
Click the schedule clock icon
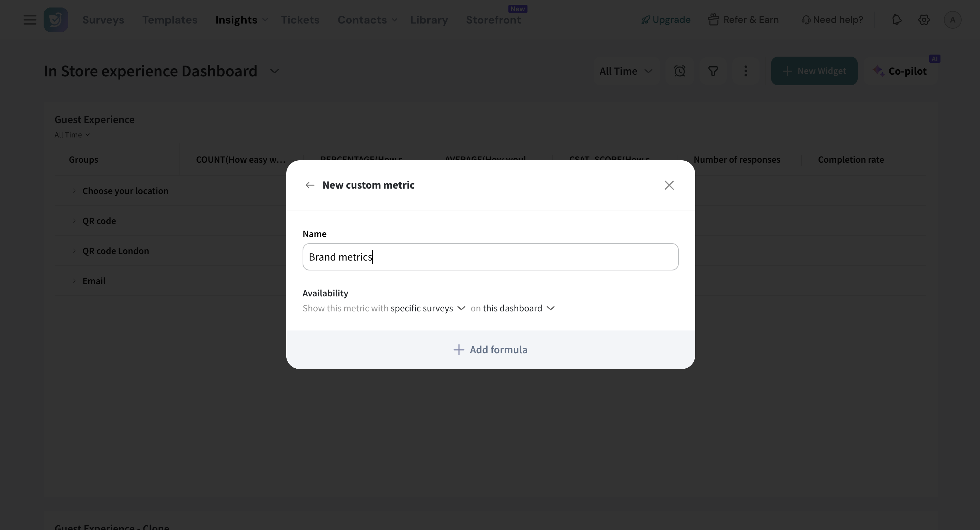pyautogui.click(x=679, y=71)
